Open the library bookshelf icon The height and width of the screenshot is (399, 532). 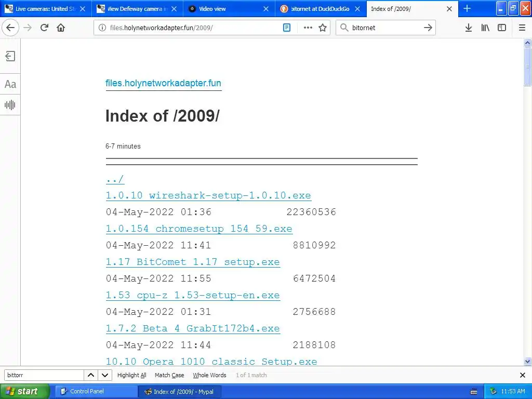click(x=485, y=28)
